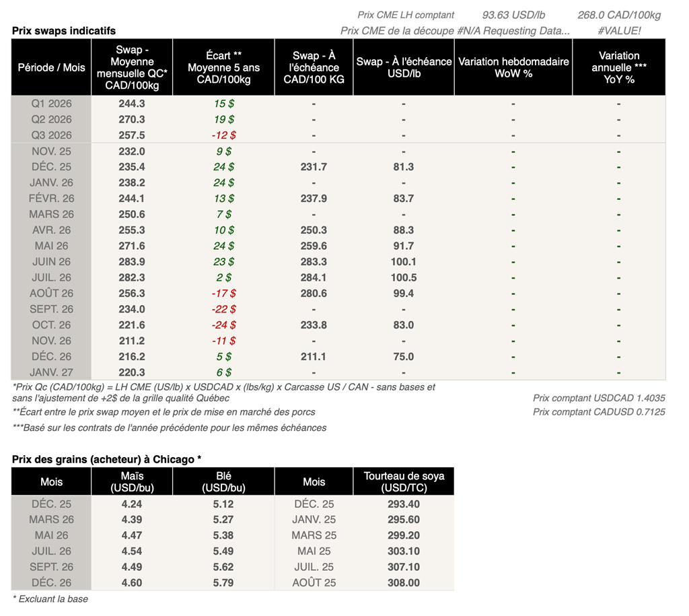Select the 5.79 Blé price cell

tap(223, 582)
